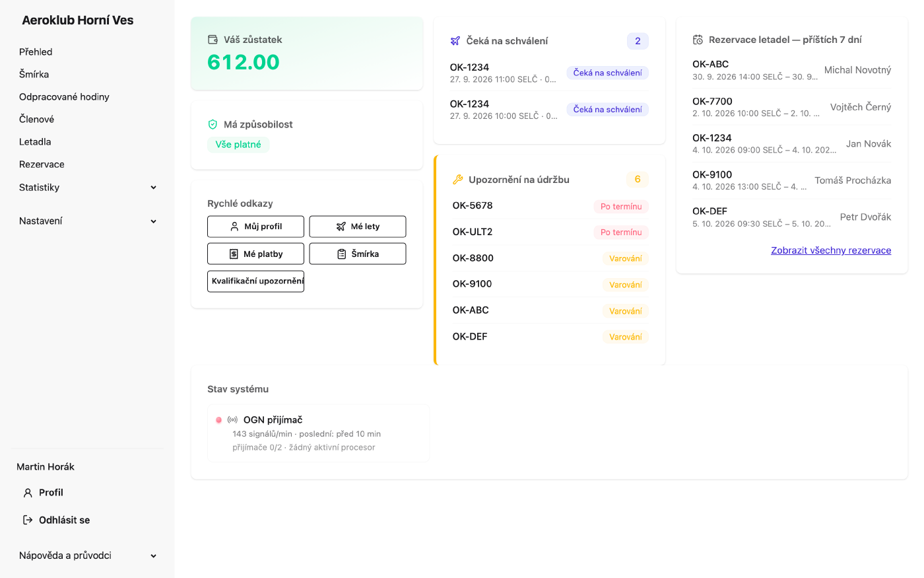The width and height of the screenshot is (924, 578).
Task: Open Petr Dvořák's OK-DEF reservation
Action: (x=791, y=217)
